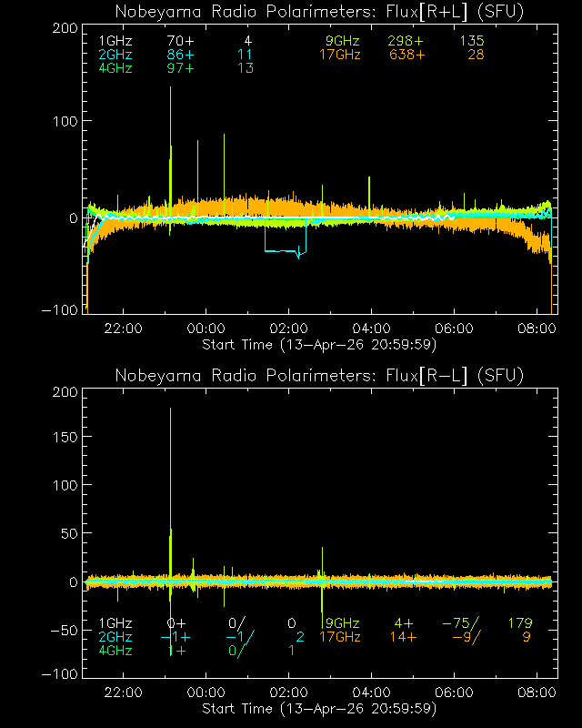Select the white 1GHz legend label in upper plot
The width and height of the screenshot is (582, 728).
coord(115,42)
